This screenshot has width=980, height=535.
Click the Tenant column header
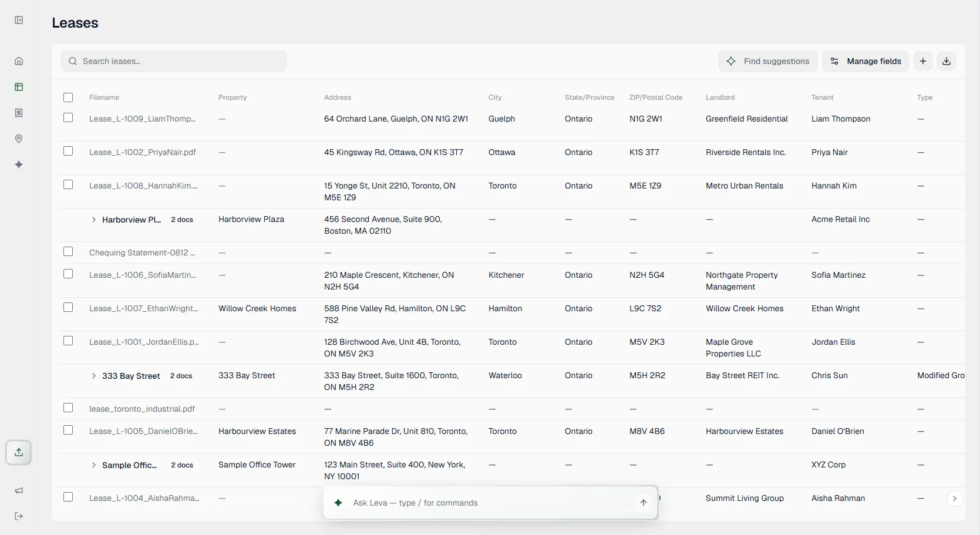click(822, 97)
